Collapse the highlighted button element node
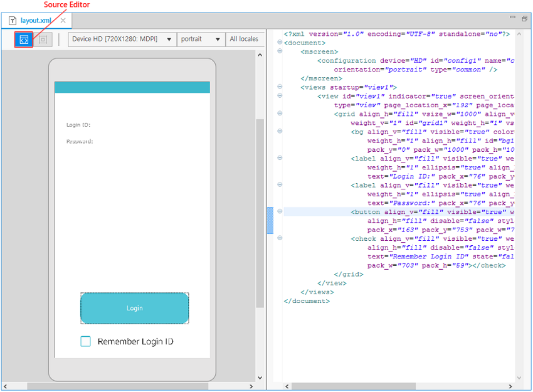 tap(280, 211)
